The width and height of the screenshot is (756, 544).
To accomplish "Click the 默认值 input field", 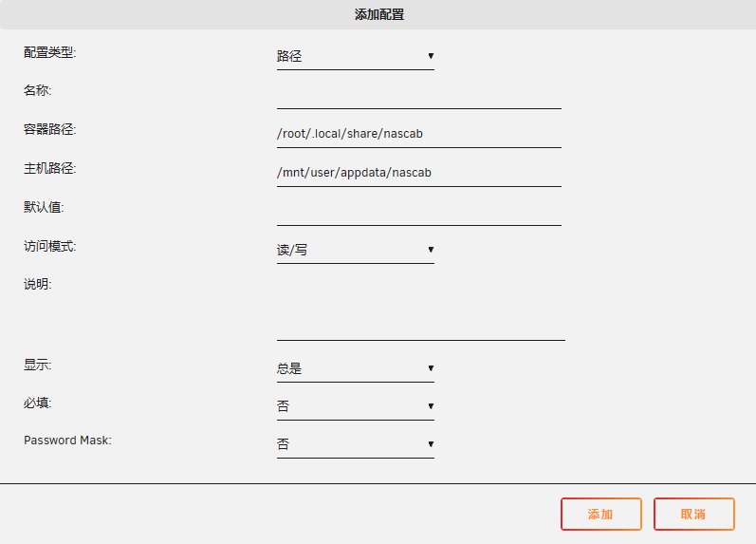I will click(419, 212).
